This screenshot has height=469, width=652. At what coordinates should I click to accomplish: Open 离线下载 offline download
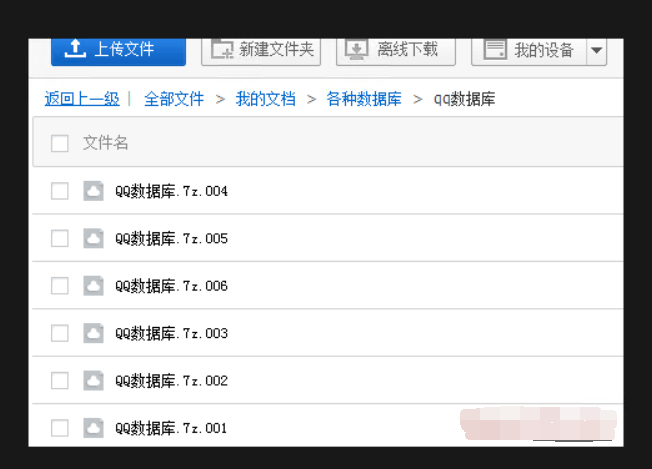[395, 52]
